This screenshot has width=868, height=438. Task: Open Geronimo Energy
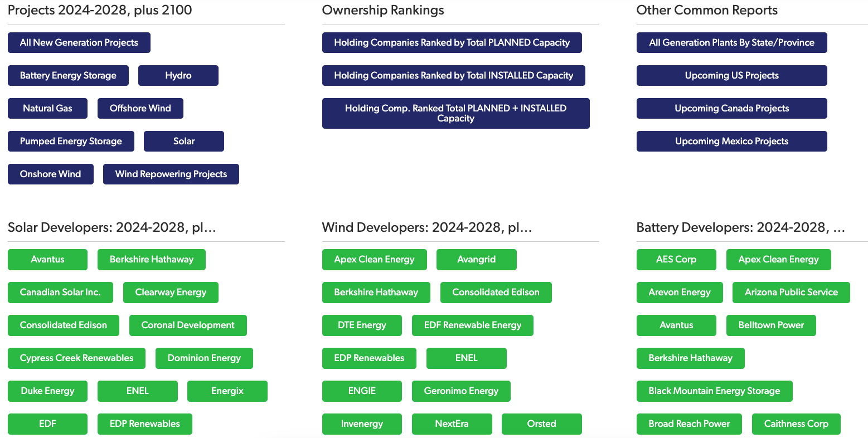point(461,391)
